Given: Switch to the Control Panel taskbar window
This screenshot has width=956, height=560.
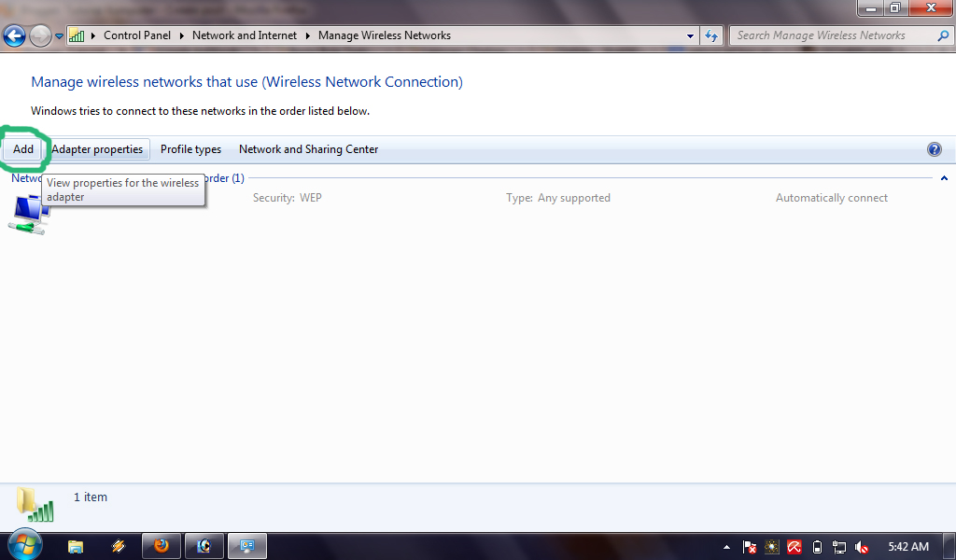Looking at the screenshot, I should point(246,546).
